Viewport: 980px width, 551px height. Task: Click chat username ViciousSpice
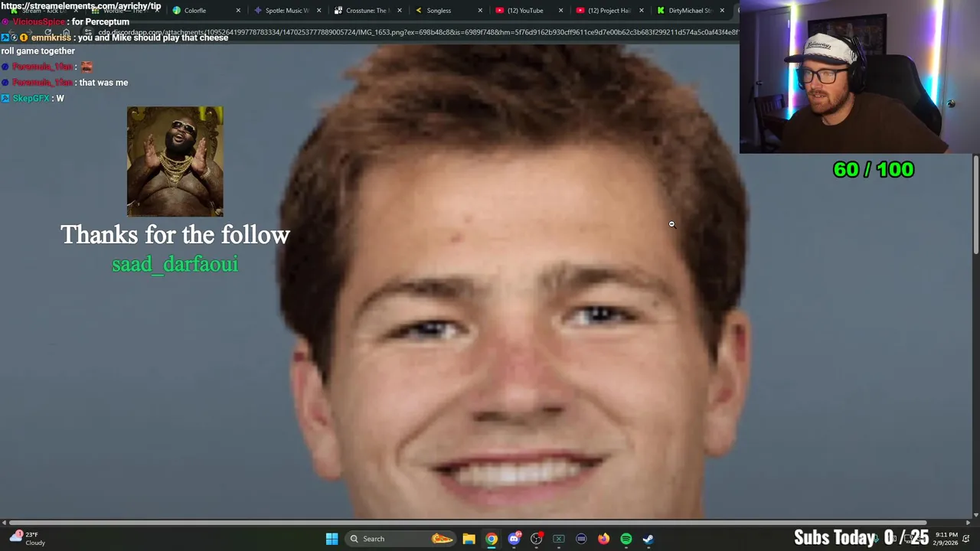pyautogui.click(x=38, y=22)
